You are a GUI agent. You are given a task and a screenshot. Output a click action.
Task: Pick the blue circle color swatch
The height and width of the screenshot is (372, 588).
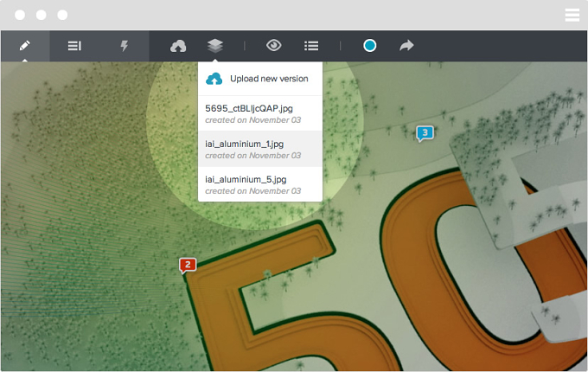[370, 45]
